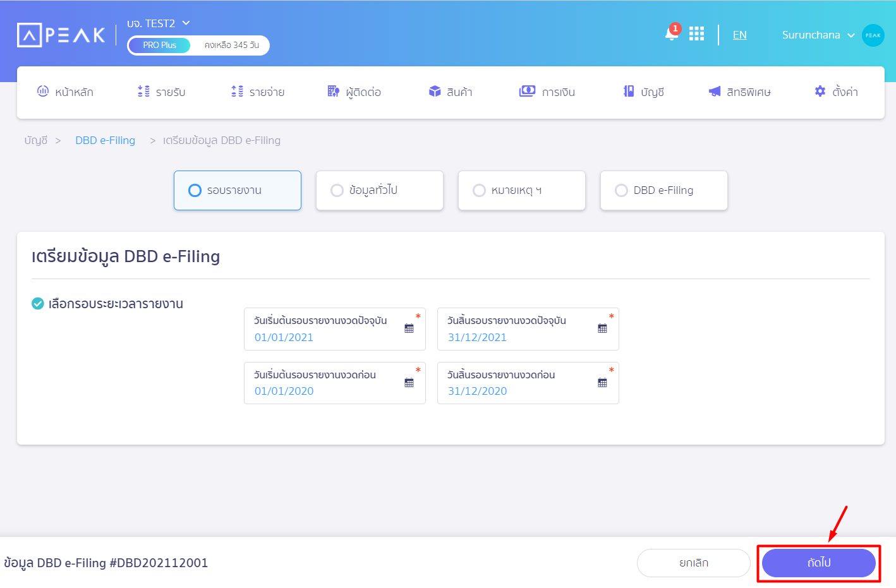
Task: Click the PRO Plus package badge
Action: click(159, 45)
